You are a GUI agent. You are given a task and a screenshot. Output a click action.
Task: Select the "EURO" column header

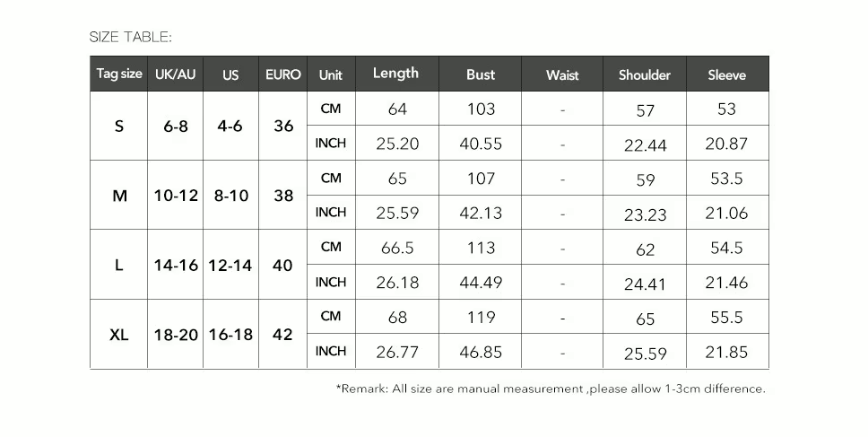coord(283,74)
